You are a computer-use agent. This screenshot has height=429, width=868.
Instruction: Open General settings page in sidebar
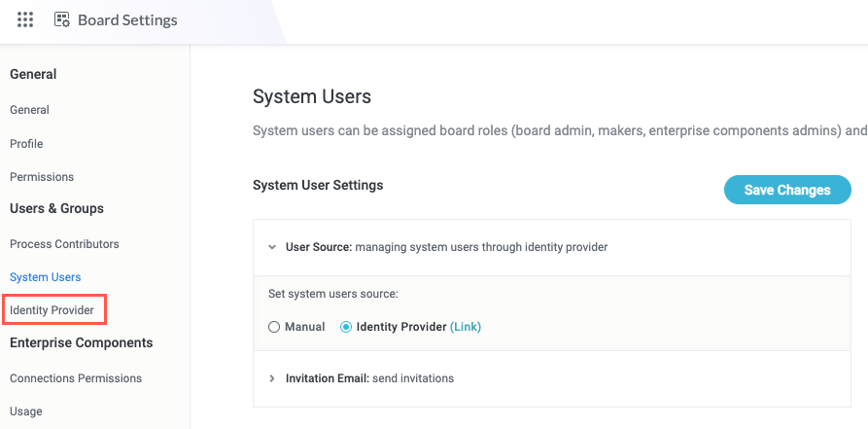[x=29, y=110]
